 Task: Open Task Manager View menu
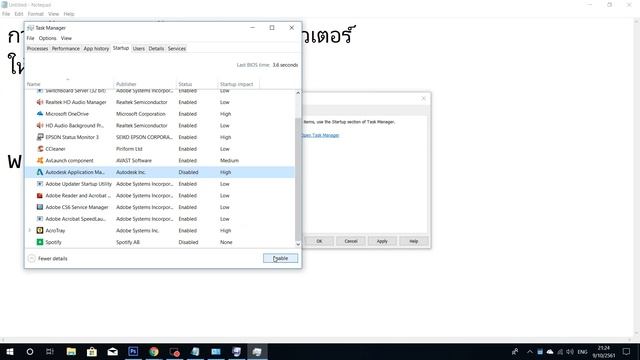tap(66, 38)
